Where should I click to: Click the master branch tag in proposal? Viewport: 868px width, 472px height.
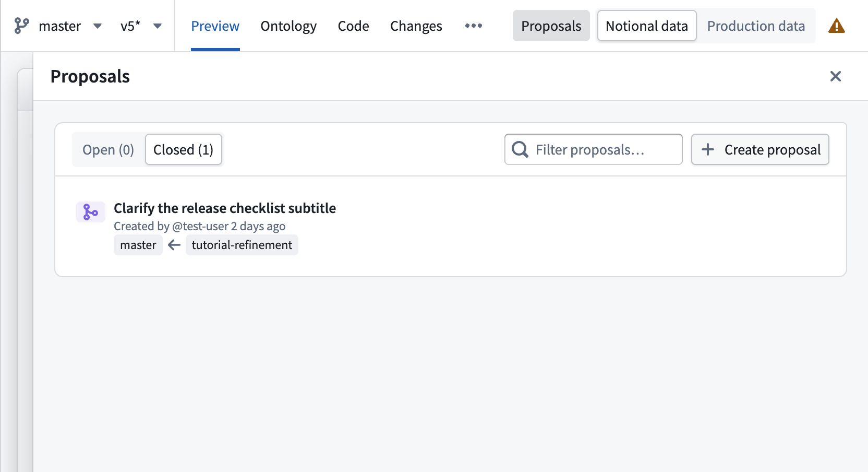pyautogui.click(x=138, y=245)
